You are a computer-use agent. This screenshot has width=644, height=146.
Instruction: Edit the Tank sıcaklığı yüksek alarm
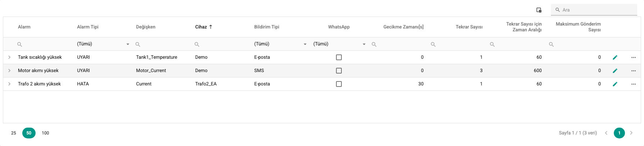pyautogui.click(x=615, y=57)
